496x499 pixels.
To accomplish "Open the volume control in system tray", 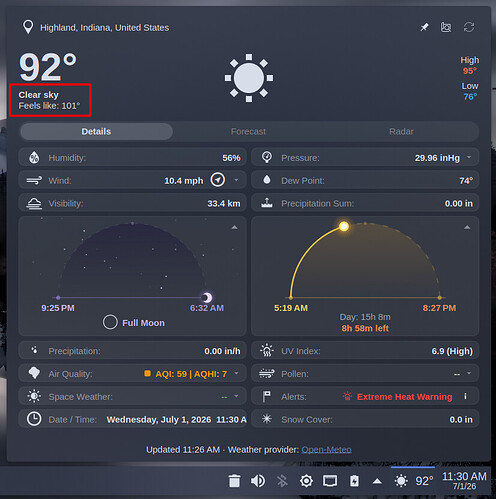I will (x=258, y=481).
